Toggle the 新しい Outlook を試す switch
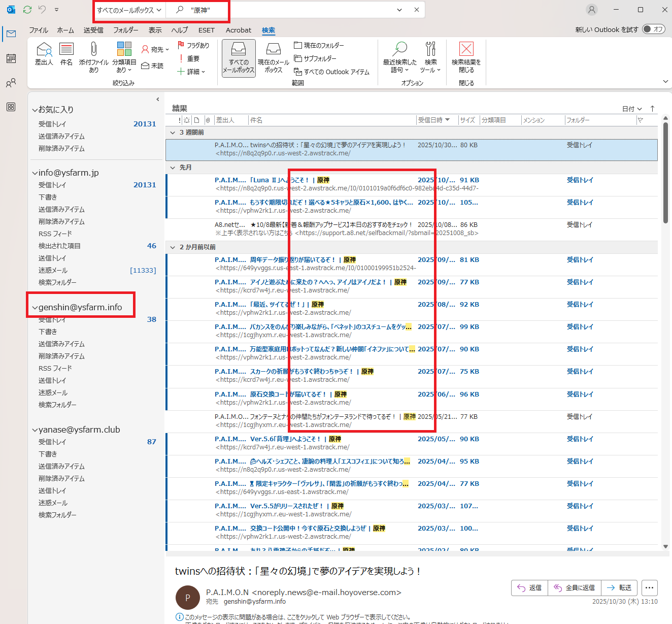This screenshot has width=672, height=624. click(x=654, y=29)
